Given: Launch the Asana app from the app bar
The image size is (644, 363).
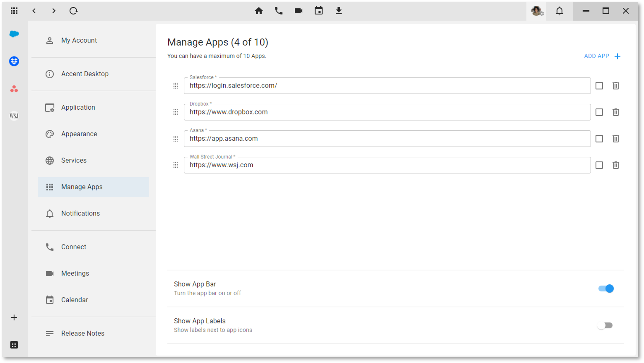Looking at the screenshot, I should [14, 89].
